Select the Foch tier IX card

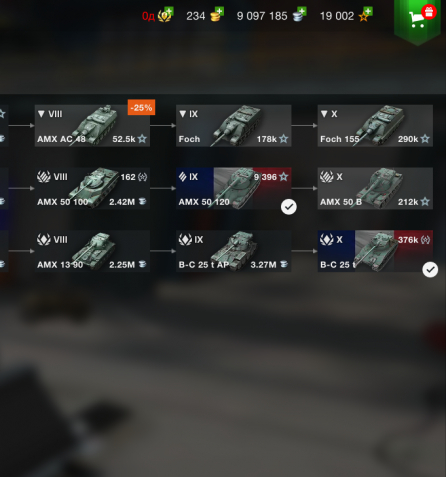[234, 126]
